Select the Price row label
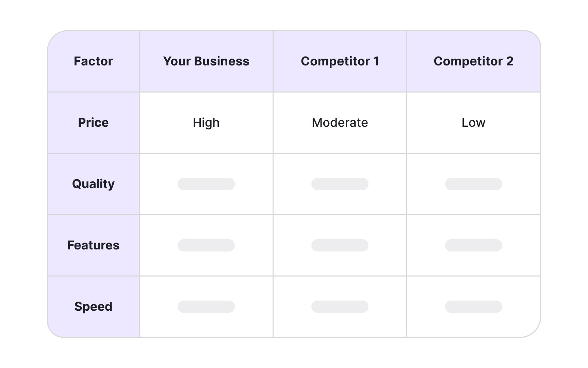588x368 pixels. [x=93, y=123]
